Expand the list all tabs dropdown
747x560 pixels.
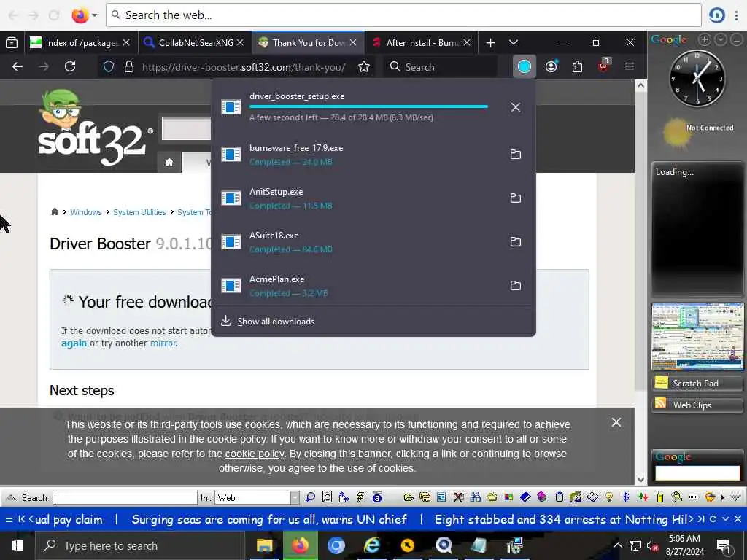tap(513, 42)
